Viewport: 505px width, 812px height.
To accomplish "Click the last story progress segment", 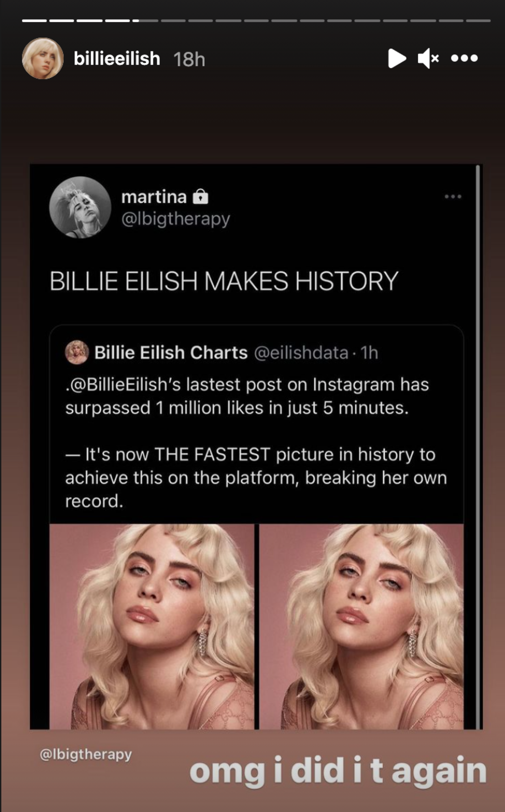I will (478, 21).
